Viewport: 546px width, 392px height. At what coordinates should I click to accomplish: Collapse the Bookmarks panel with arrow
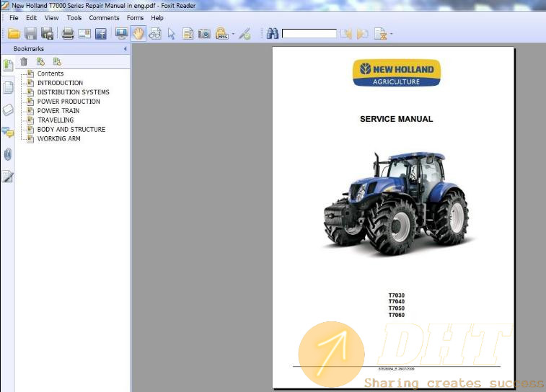pos(125,49)
